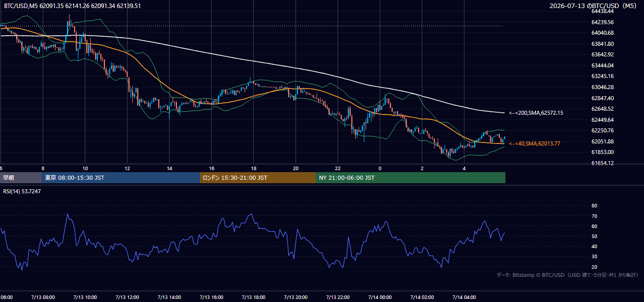Select the ロンドン 15:30-21:00 JST session bar
The width and height of the screenshot is (644, 302).
tap(258, 178)
